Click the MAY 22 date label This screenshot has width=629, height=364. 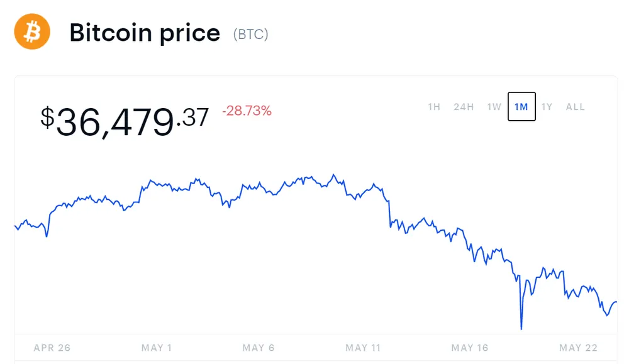pyautogui.click(x=578, y=347)
